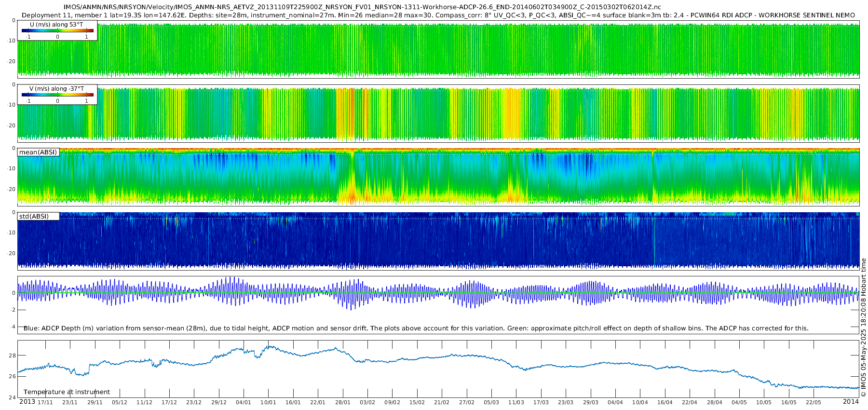Click the mean(ABSI) panel label

[x=38, y=152]
